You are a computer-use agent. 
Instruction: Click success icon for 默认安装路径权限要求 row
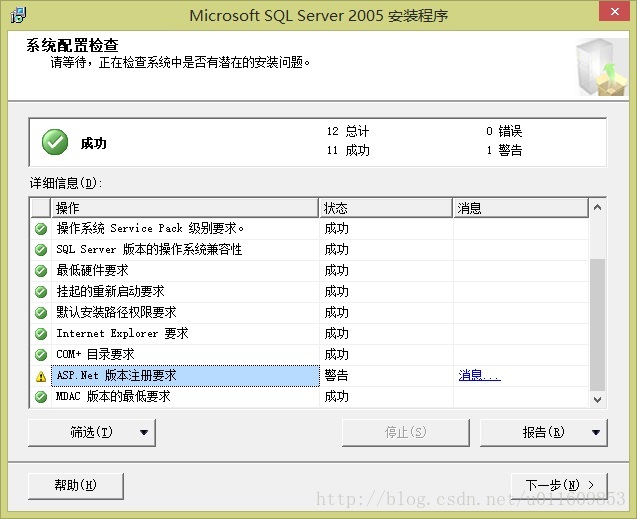point(41,312)
